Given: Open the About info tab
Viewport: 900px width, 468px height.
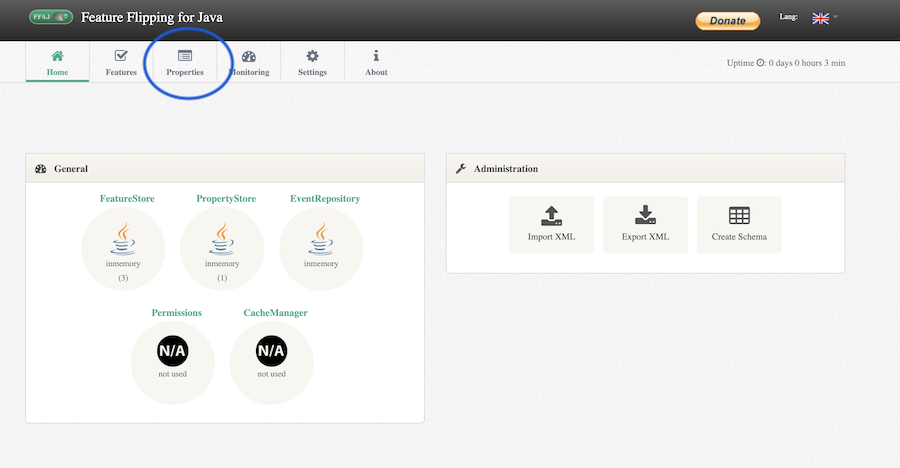Looking at the screenshot, I should 376,62.
